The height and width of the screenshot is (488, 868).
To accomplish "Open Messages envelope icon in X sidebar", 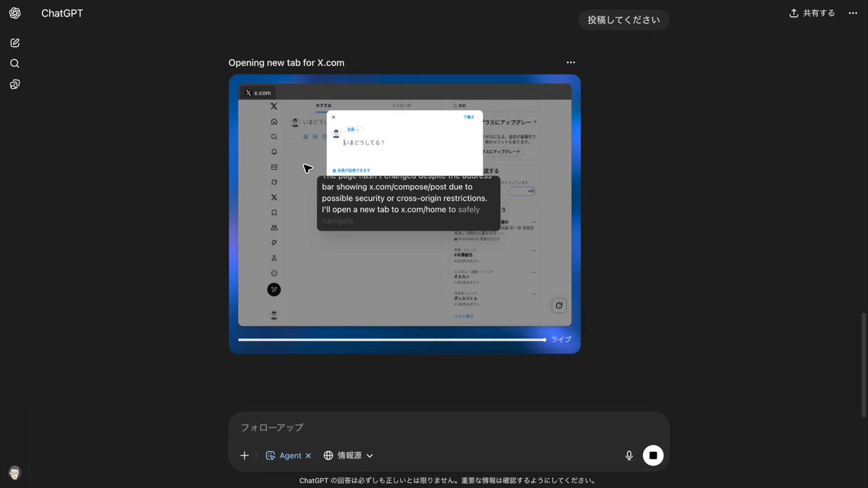I will tap(274, 167).
